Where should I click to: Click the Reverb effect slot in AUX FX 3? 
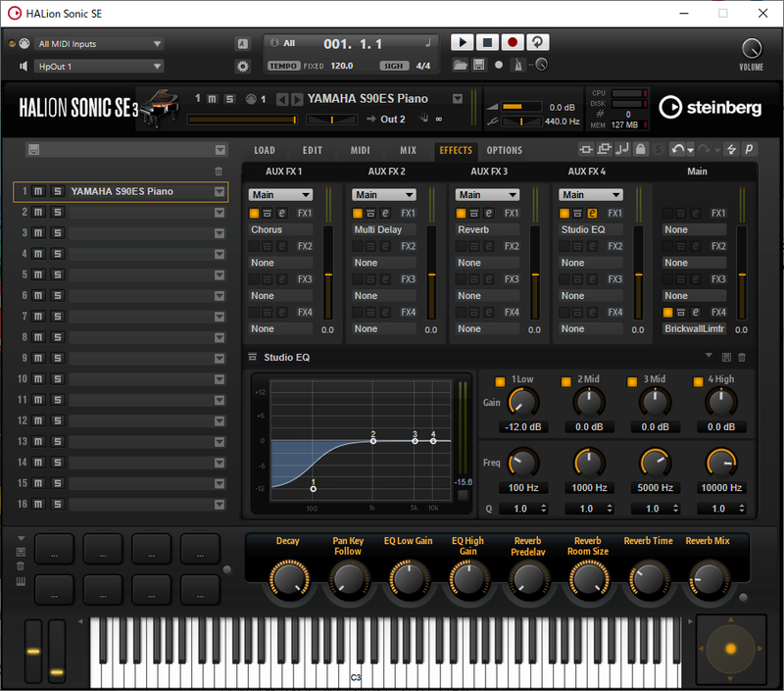pos(487,230)
